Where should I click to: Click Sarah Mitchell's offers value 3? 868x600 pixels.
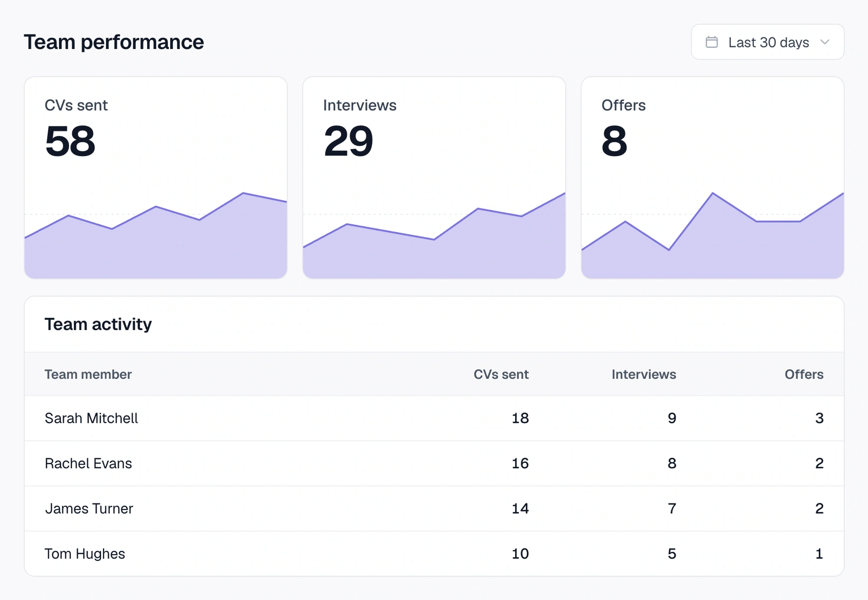click(819, 418)
